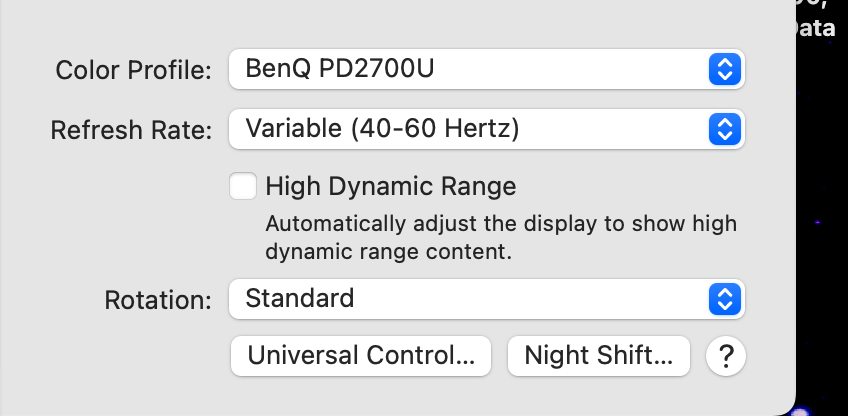Open Universal Control settings
The width and height of the screenshot is (848, 416).
pyautogui.click(x=361, y=354)
